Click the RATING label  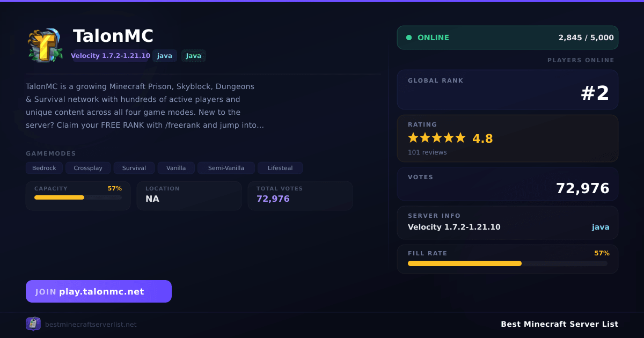(x=422, y=124)
